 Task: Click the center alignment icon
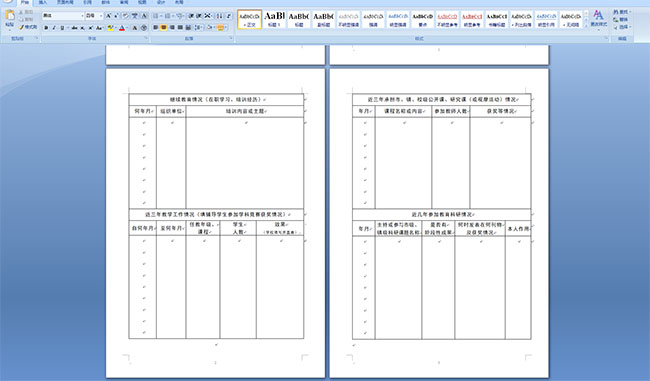click(x=164, y=27)
